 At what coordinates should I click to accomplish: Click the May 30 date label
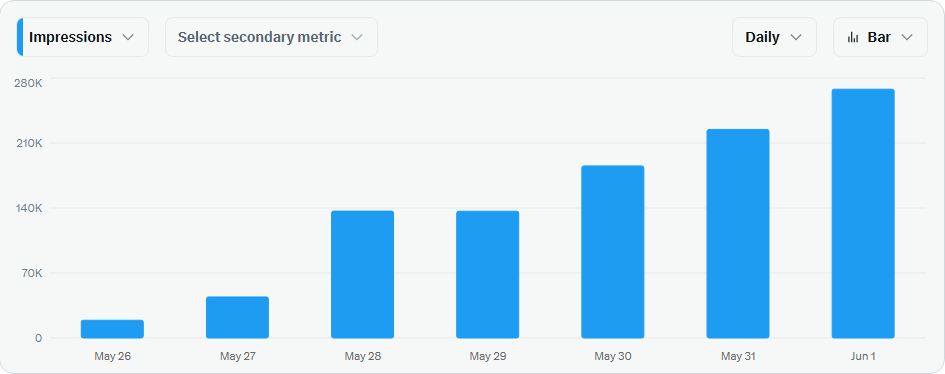(613, 357)
